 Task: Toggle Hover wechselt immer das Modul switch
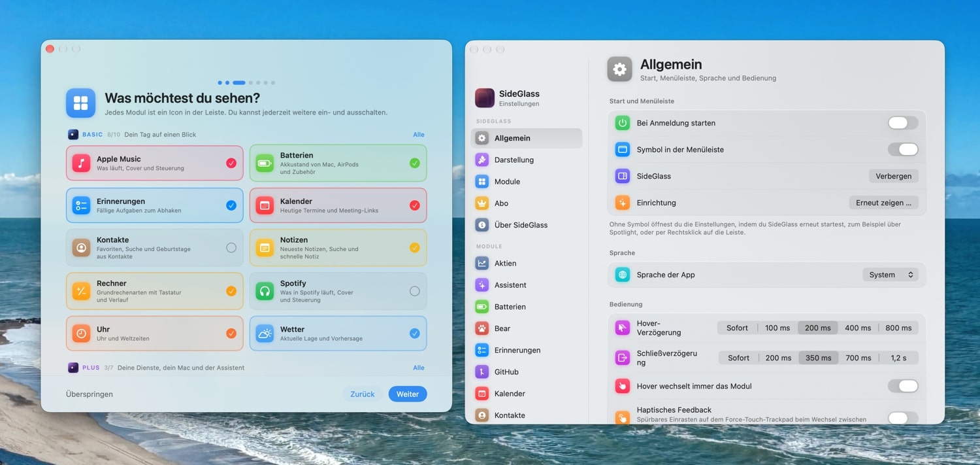903,386
